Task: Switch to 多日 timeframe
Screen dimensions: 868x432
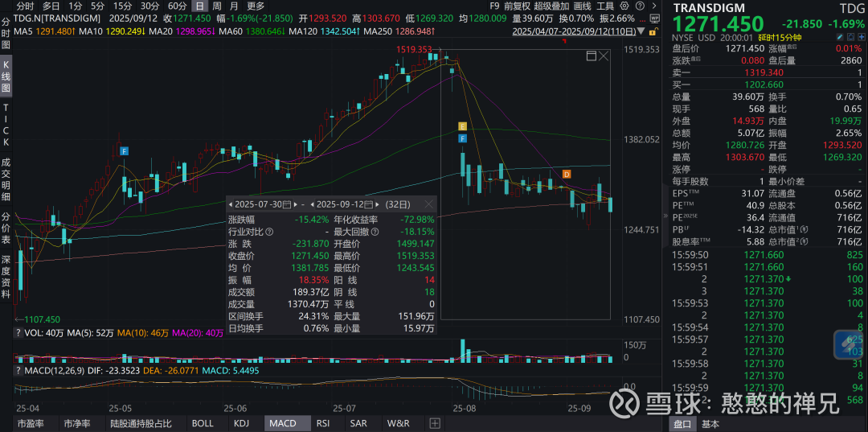Action: coord(51,6)
